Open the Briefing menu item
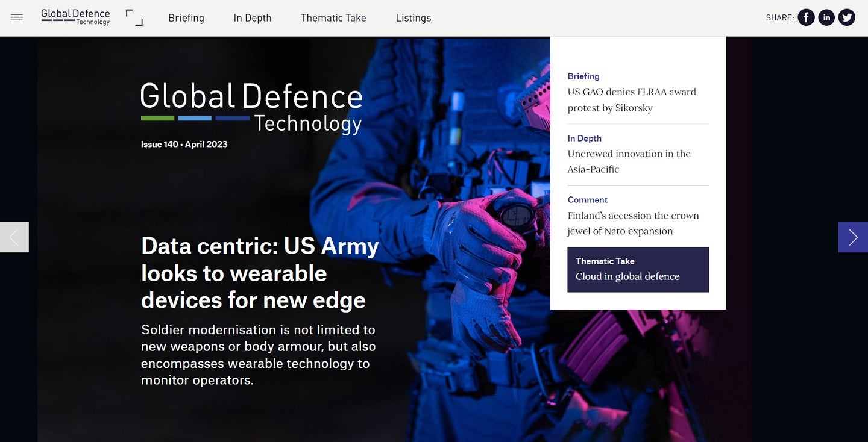Viewport: 868px width, 442px height. tap(186, 18)
